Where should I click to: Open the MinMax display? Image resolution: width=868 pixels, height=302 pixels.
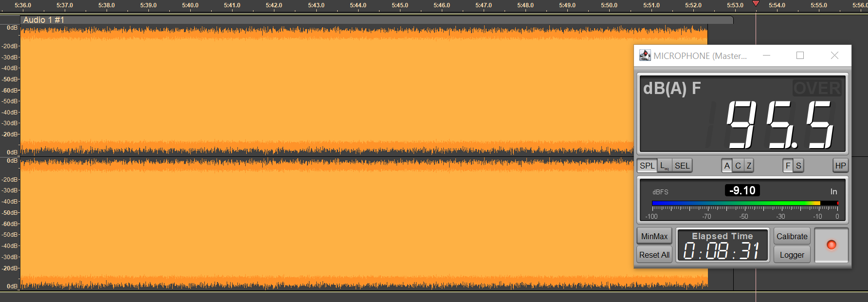click(x=654, y=236)
